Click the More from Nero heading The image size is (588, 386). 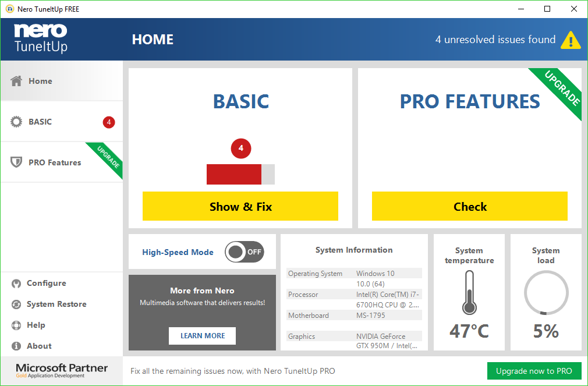coord(202,291)
